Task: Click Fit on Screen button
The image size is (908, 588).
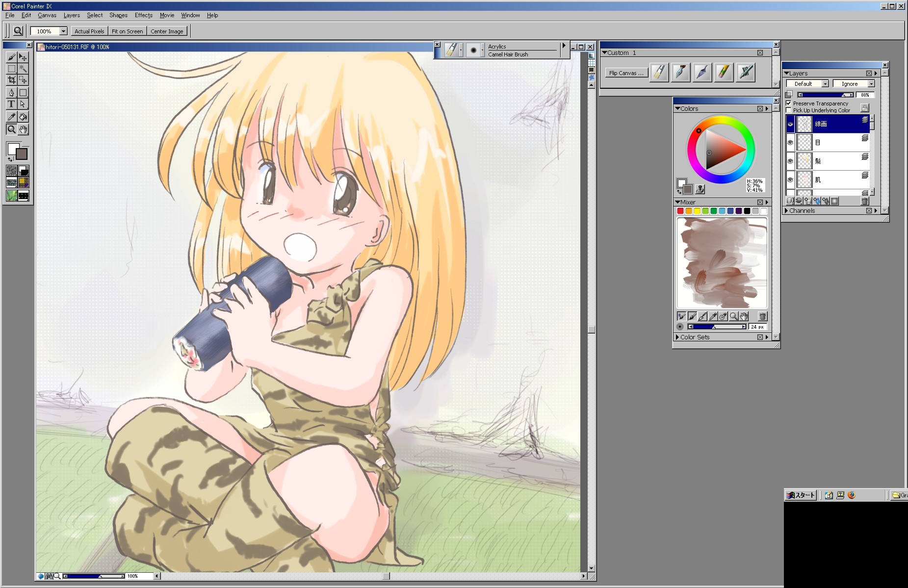Action: (x=127, y=31)
